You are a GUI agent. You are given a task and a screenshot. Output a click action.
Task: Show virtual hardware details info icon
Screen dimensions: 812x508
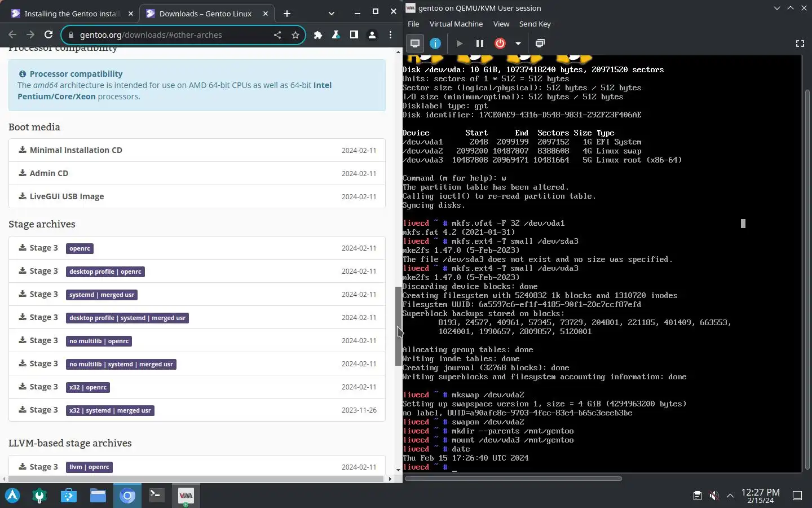[435, 43]
